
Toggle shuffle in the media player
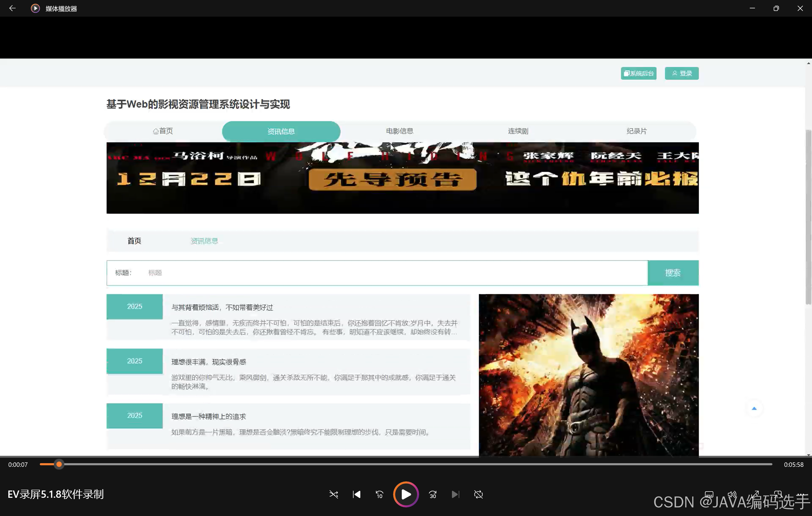click(x=333, y=494)
